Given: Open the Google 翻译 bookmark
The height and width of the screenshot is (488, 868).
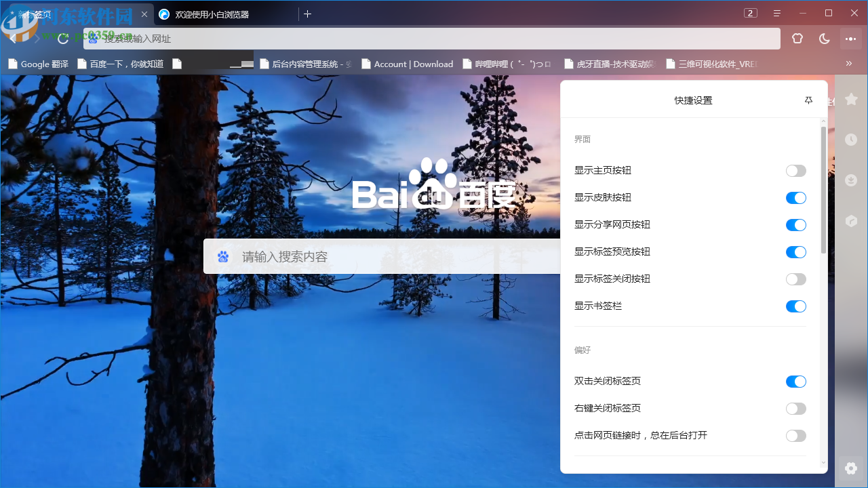Looking at the screenshot, I should (37, 63).
